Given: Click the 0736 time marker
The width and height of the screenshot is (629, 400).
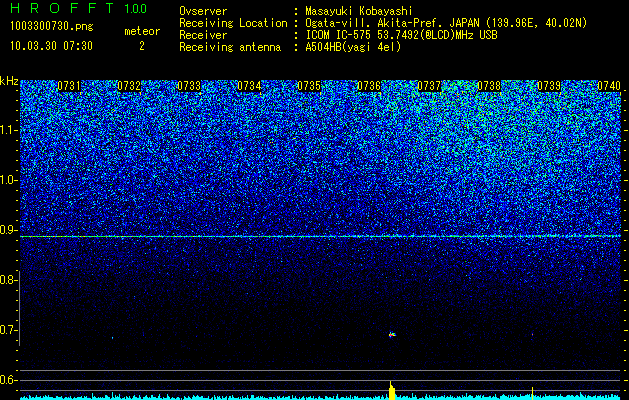Looking at the screenshot, I should tap(369, 86).
